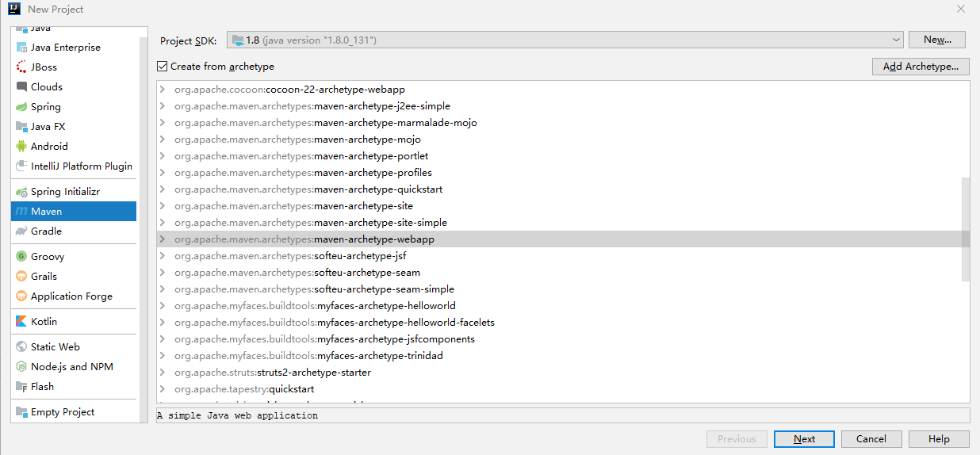Click the Spring Initializr icon
This screenshot has height=455, width=980.
point(21,192)
